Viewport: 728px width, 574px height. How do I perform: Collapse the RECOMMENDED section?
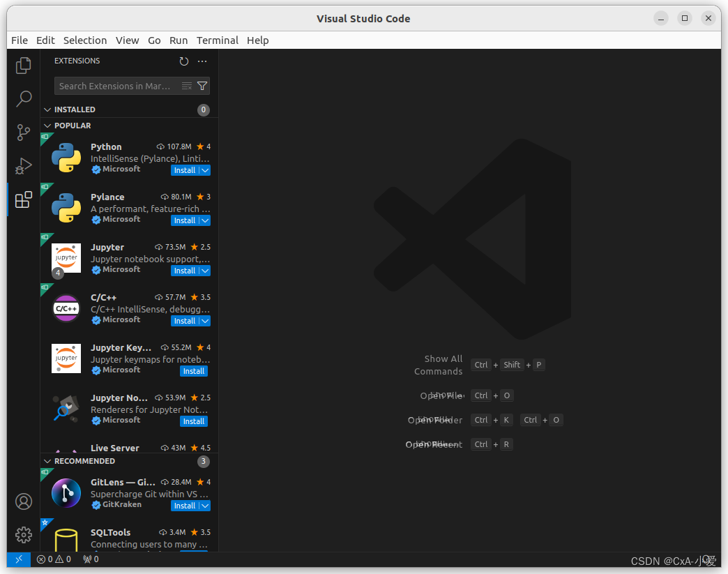(x=47, y=461)
